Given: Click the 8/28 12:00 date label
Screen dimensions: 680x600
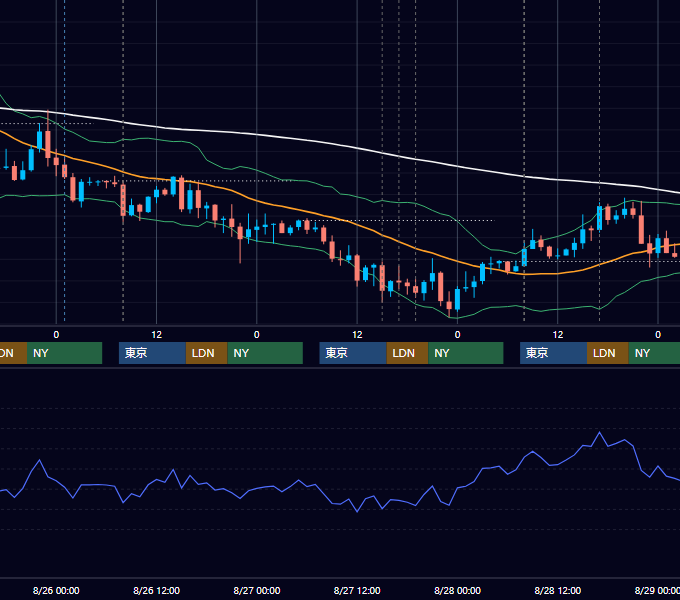Looking at the screenshot, I should click(x=558, y=590).
